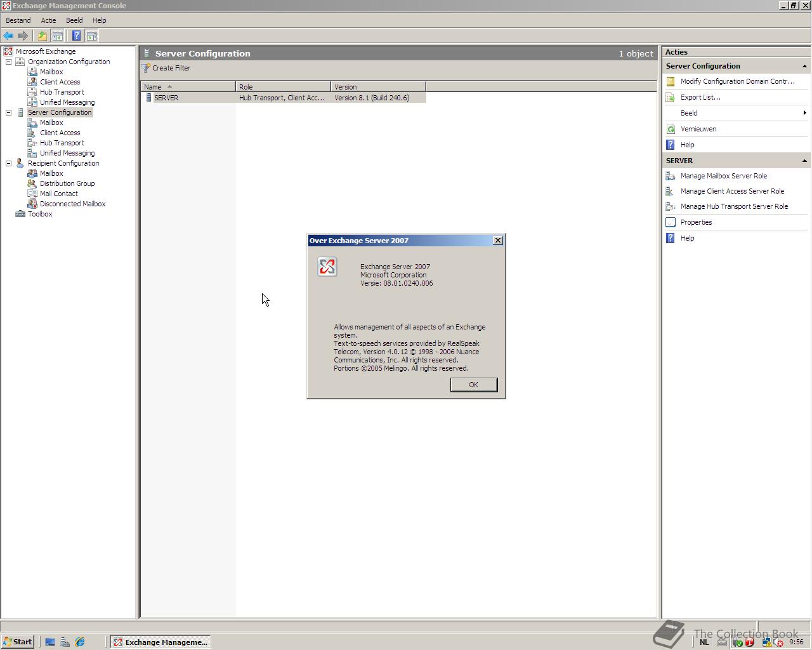
Task: Click 'Version 8.1 (Build 240.6)' cell
Action: click(372, 98)
